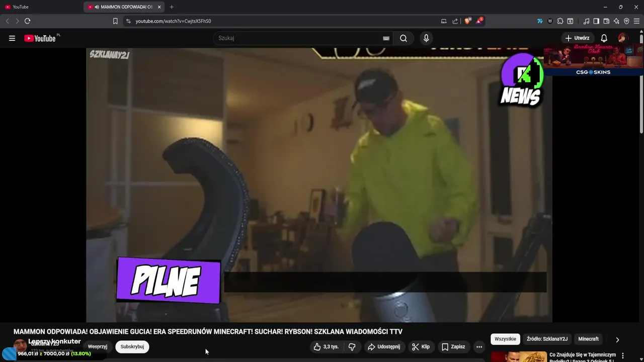Toggle the browser sidebar panel
The width and height of the screenshot is (644, 362).
click(x=596, y=21)
